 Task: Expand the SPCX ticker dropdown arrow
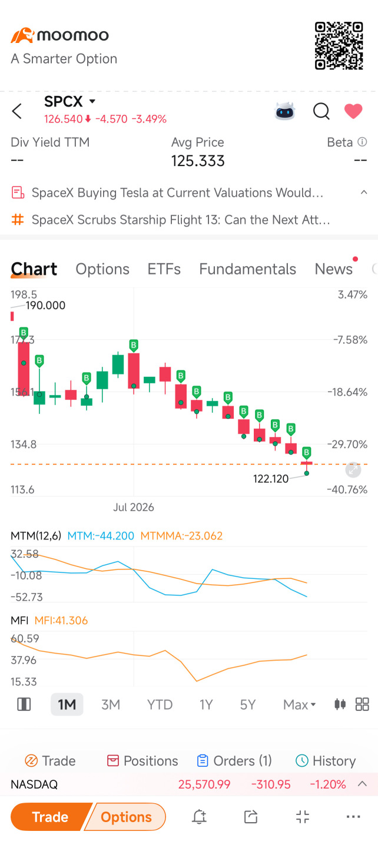(92, 102)
